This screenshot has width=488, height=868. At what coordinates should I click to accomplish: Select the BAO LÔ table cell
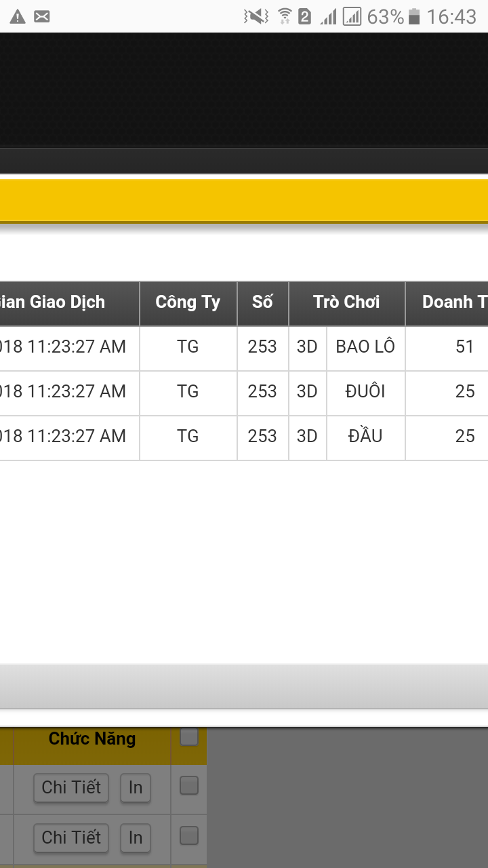click(x=366, y=347)
